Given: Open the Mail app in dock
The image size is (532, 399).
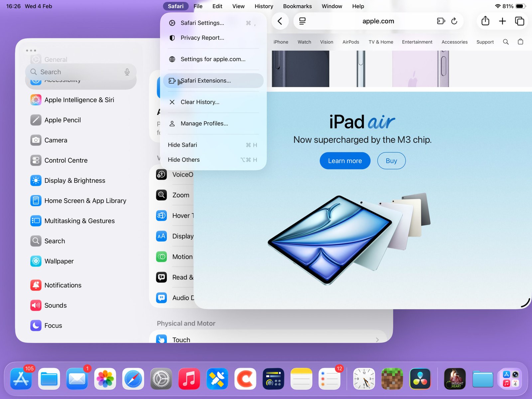Looking at the screenshot, I should [77, 379].
